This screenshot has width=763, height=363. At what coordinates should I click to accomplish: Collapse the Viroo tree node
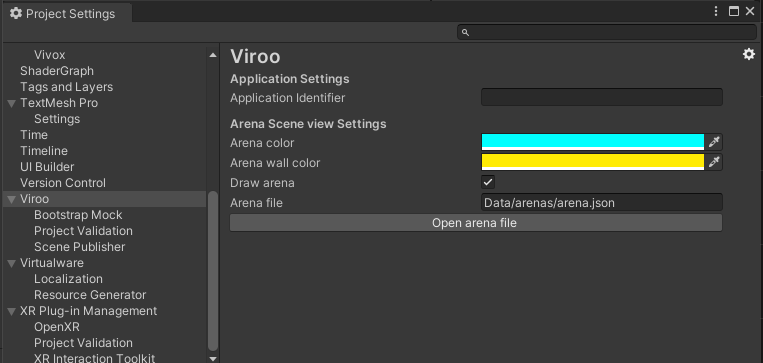pos(11,199)
